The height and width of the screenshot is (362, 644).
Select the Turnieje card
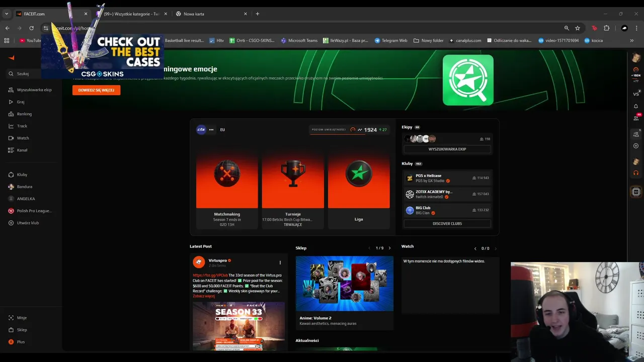tap(293, 187)
